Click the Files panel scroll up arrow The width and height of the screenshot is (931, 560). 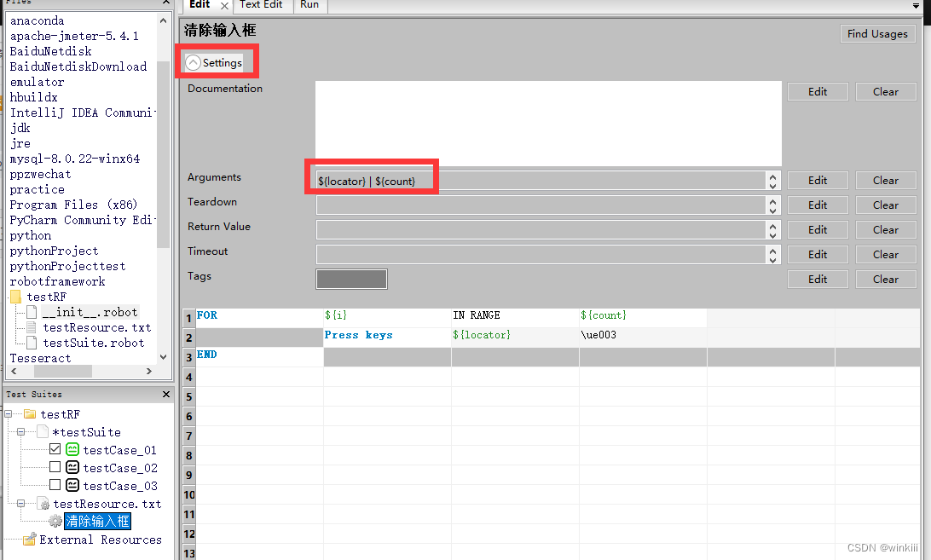164,20
